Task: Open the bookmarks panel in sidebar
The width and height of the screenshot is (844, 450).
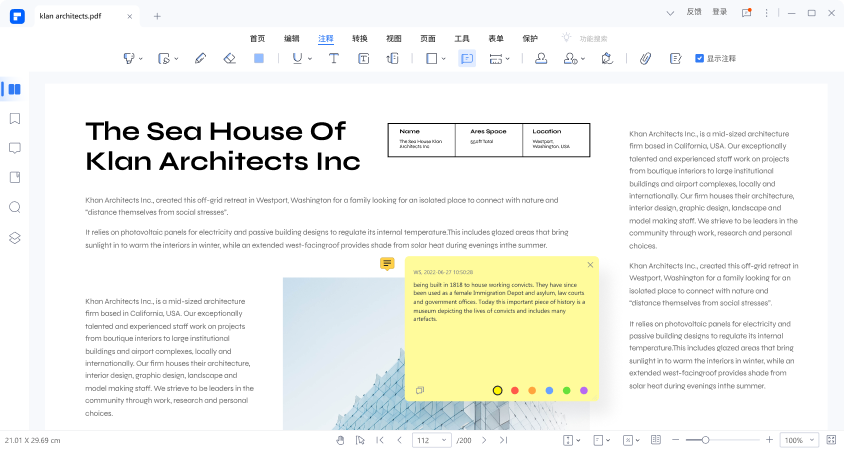Action: coord(15,118)
